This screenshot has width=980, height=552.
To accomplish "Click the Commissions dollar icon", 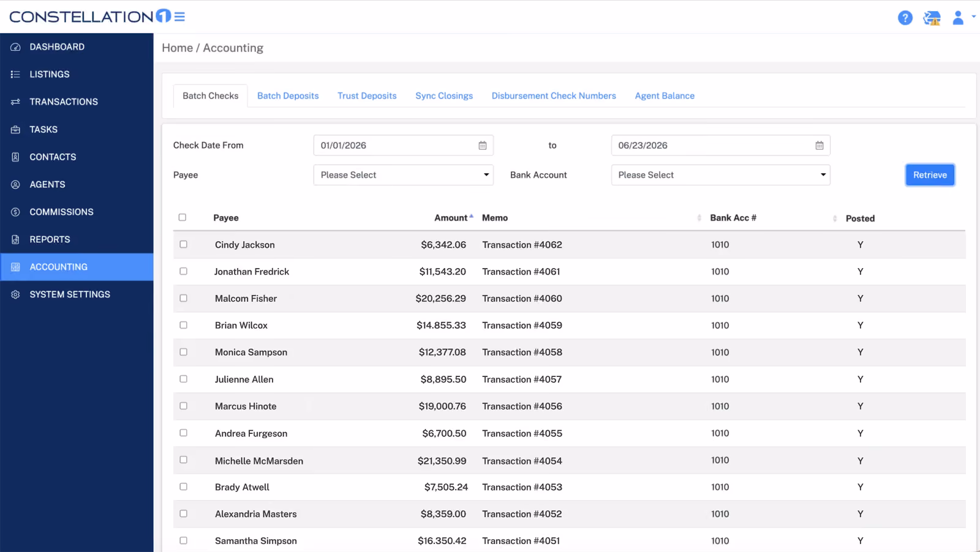I will point(16,212).
